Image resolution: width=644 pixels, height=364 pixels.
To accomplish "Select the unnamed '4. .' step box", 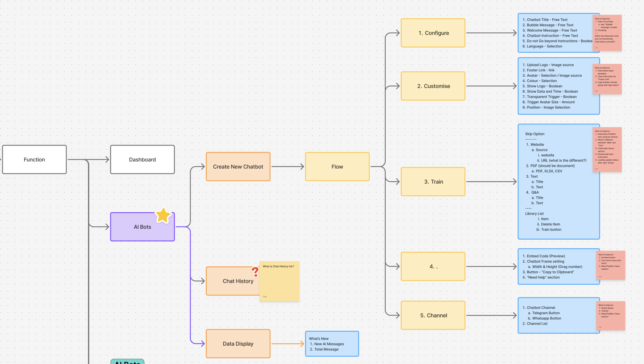I will coord(433,266).
